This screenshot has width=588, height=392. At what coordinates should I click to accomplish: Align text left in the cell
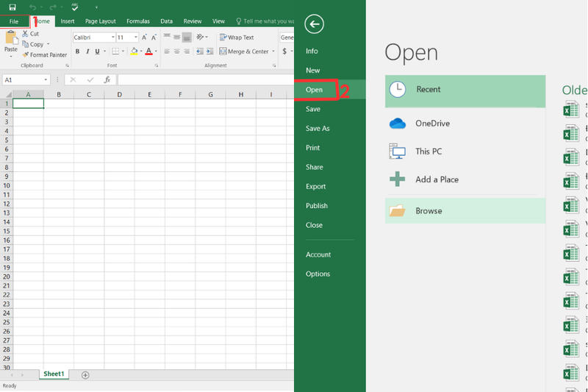tap(167, 51)
